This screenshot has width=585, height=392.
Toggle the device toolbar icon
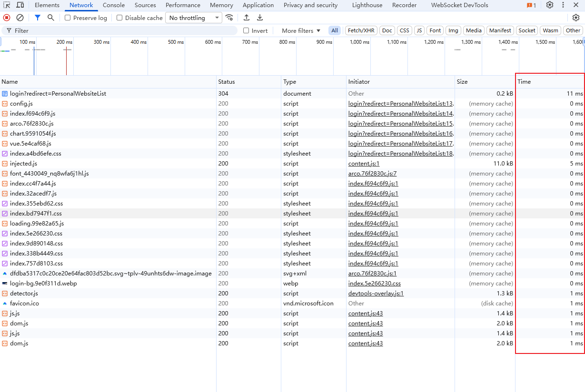[20, 5]
